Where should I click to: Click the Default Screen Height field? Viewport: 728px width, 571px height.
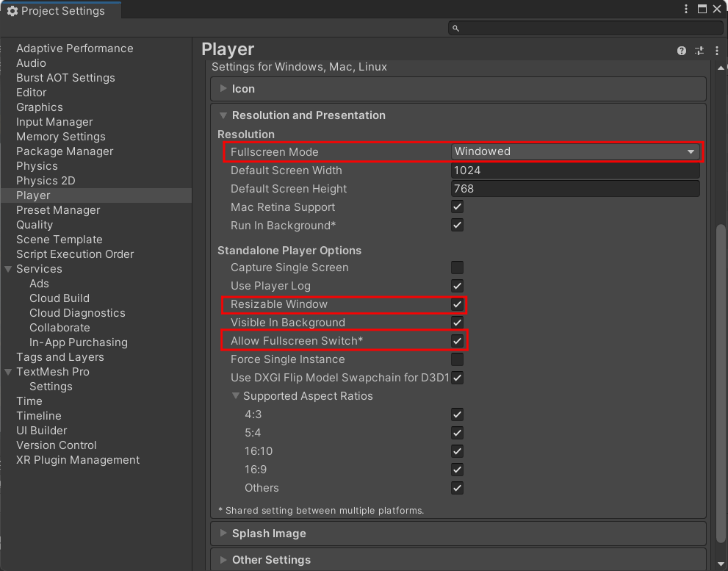[575, 189]
